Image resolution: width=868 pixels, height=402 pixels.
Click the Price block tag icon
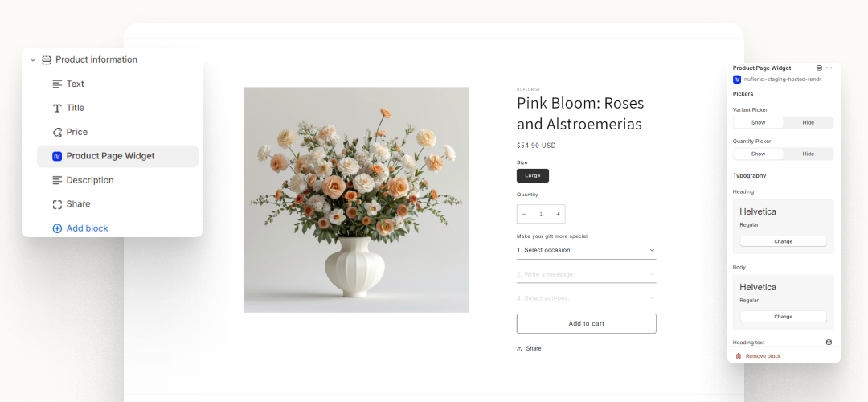point(57,132)
